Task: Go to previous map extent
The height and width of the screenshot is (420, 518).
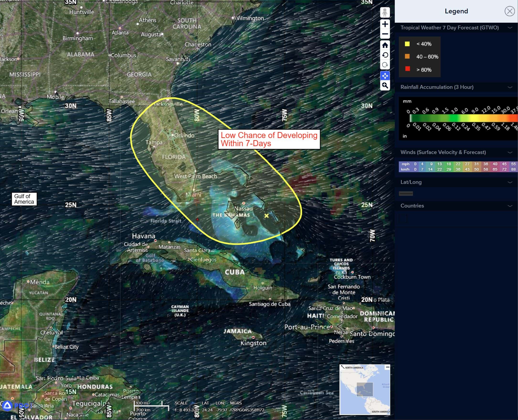Action: coord(385,55)
